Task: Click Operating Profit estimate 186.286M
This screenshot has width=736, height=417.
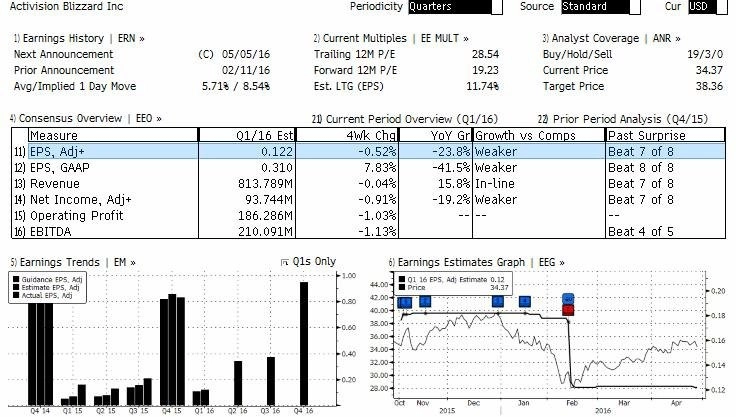Action: pyautogui.click(x=265, y=216)
